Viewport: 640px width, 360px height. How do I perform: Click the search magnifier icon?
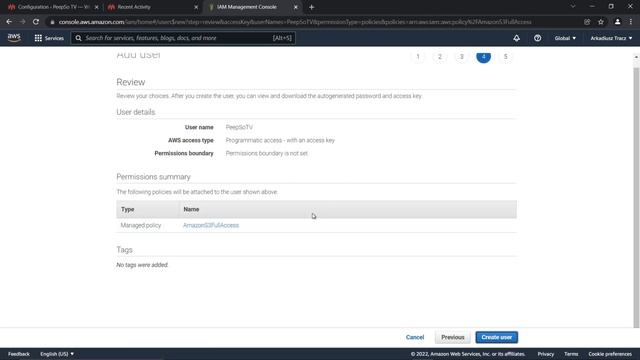[x=78, y=38]
